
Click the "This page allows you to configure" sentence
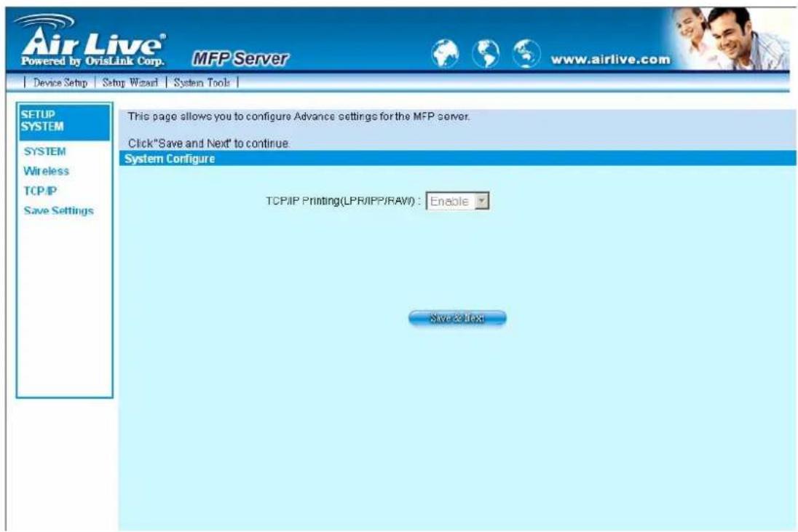click(299, 116)
